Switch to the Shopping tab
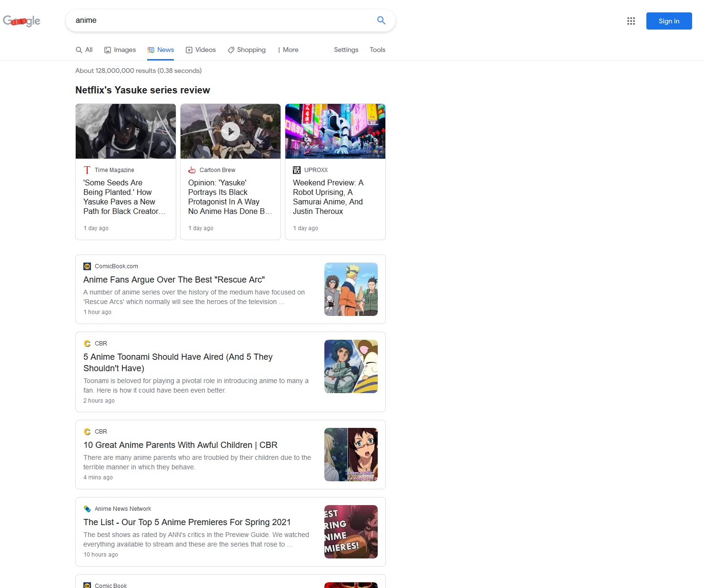704x588 pixels. [247, 50]
